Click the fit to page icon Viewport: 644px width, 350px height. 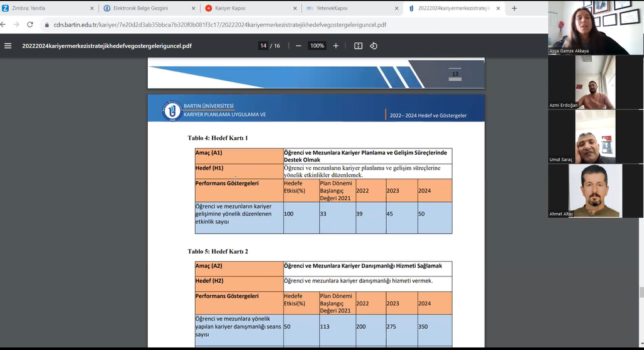pyautogui.click(x=358, y=46)
